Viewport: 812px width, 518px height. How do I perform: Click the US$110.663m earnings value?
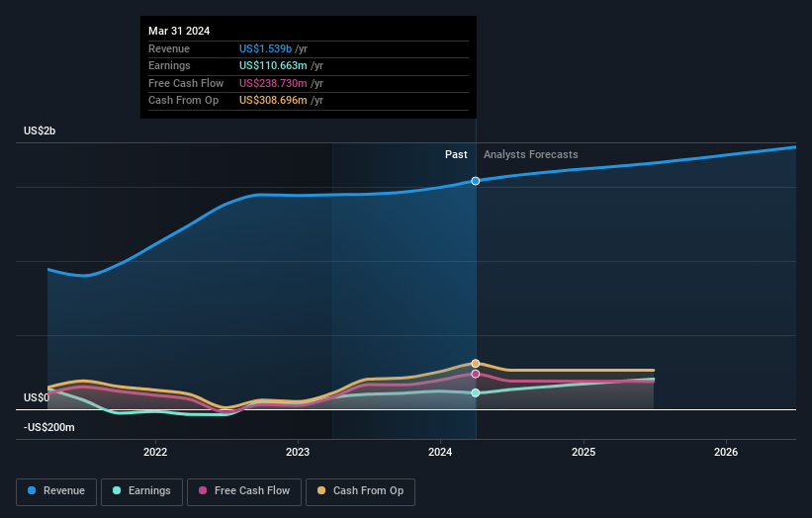pos(273,65)
